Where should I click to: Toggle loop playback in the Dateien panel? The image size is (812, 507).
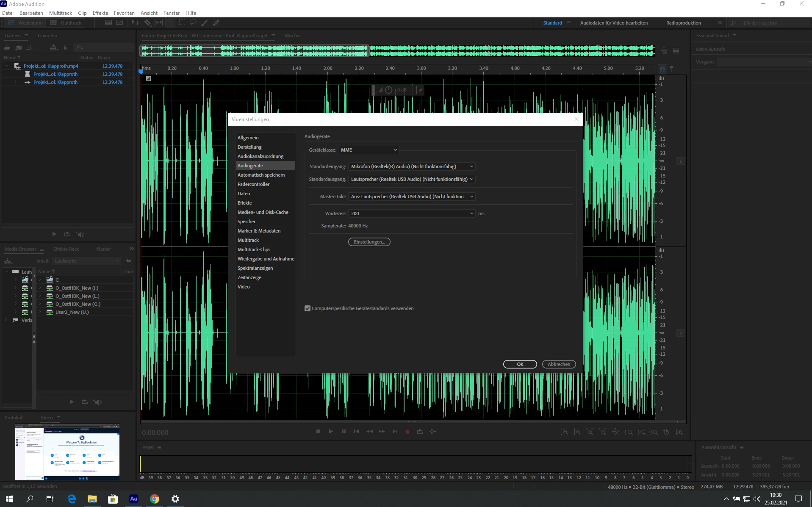click(67, 234)
